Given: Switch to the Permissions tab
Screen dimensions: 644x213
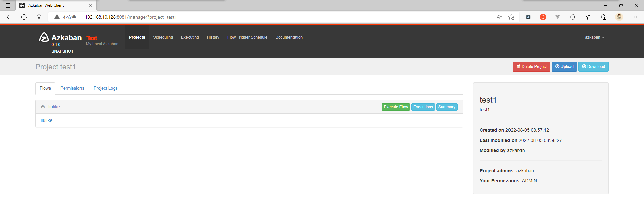Looking at the screenshot, I should click(72, 88).
